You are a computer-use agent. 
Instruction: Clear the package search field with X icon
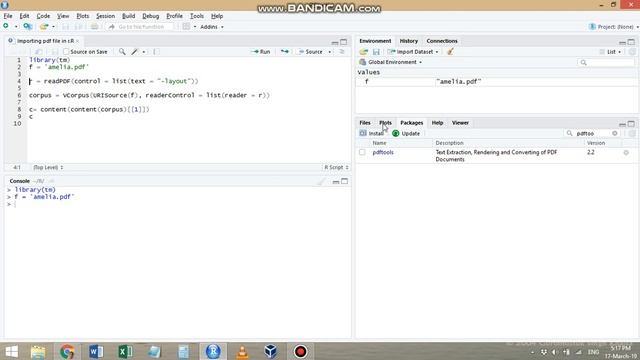pos(615,133)
